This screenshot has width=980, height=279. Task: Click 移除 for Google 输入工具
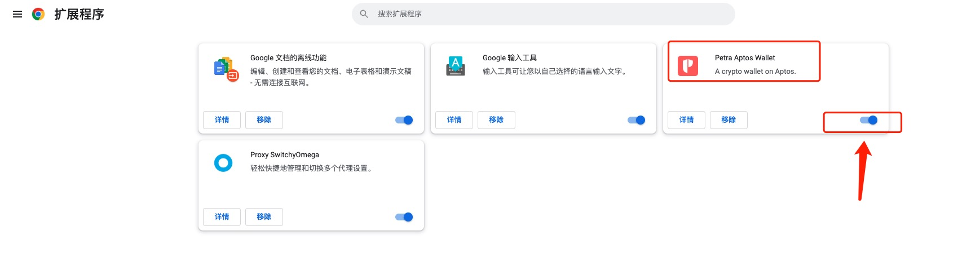[496, 120]
